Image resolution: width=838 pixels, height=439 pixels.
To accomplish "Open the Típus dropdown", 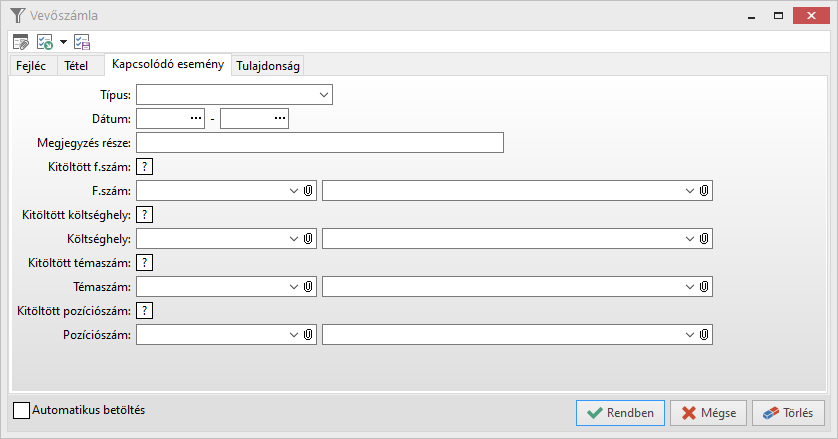I will pos(324,95).
